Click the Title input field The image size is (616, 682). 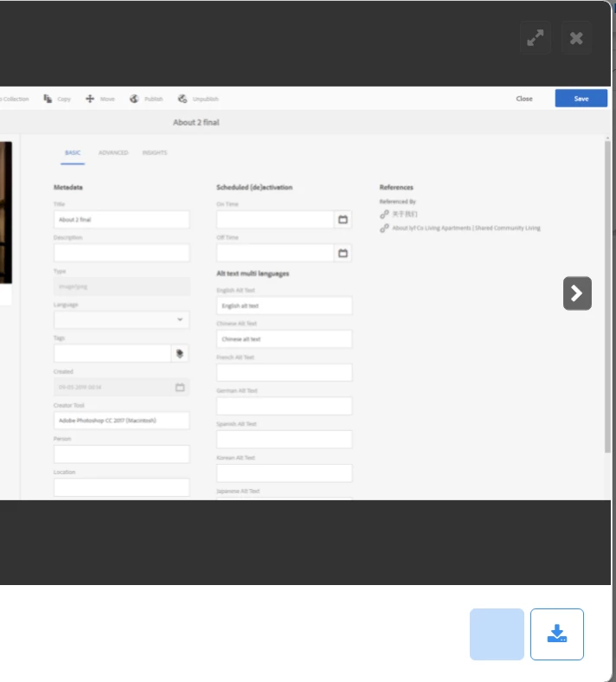click(121, 220)
